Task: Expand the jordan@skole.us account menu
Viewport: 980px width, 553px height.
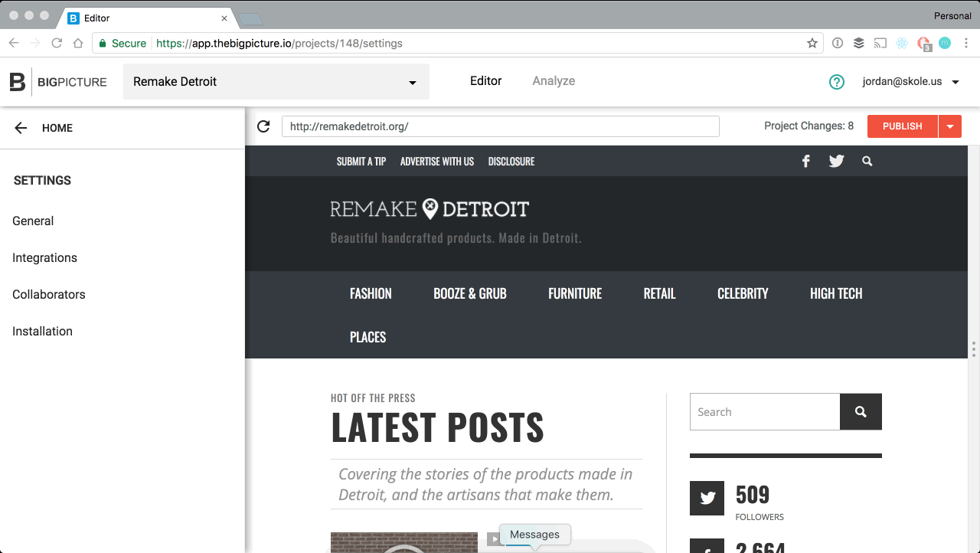Action: click(x=911, y=82)
